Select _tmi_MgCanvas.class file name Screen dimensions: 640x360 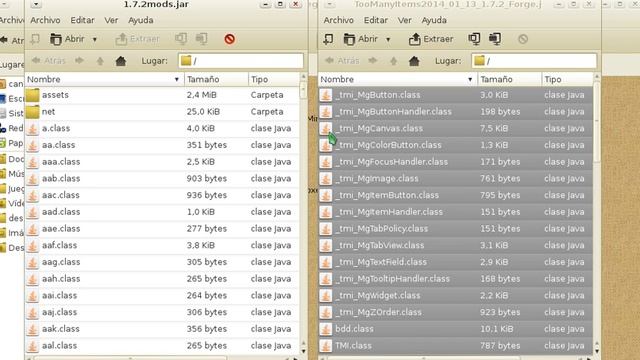click(379, 129)
